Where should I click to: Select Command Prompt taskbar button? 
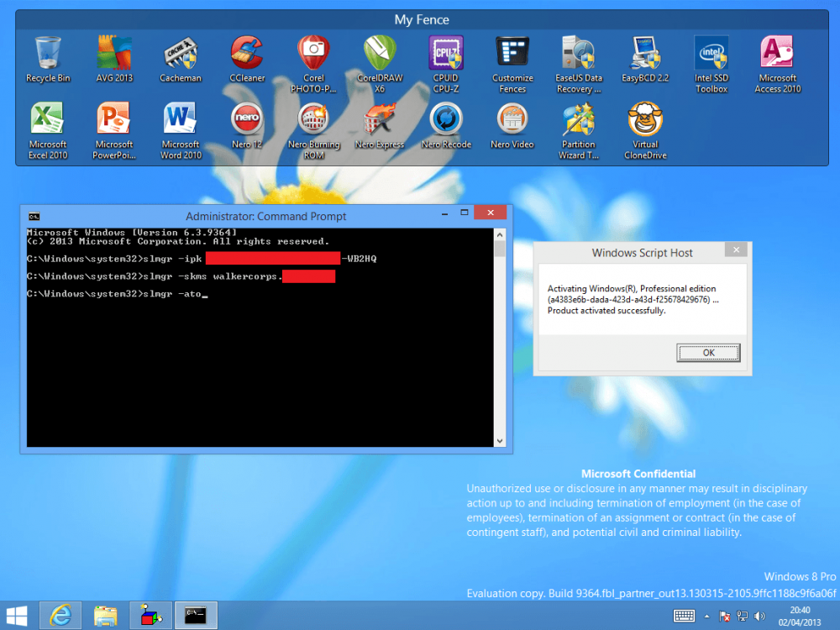pyautogui.click(x=196, y=616)
